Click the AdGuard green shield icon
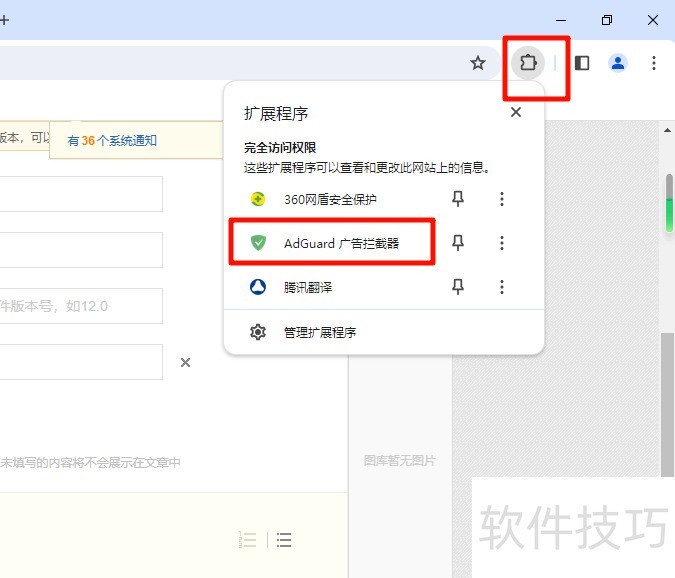Image resolution: width=675 pixels, height=578 pixels. (258, 243)
